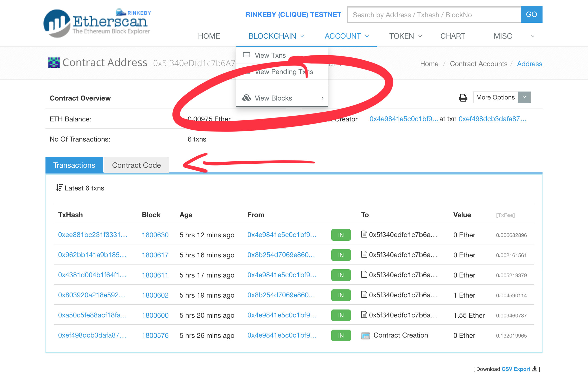Click the Age column header

186,215
